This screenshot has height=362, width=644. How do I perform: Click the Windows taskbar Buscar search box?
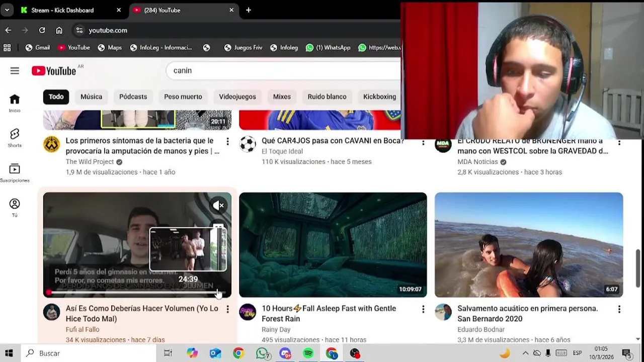(89, 353)
